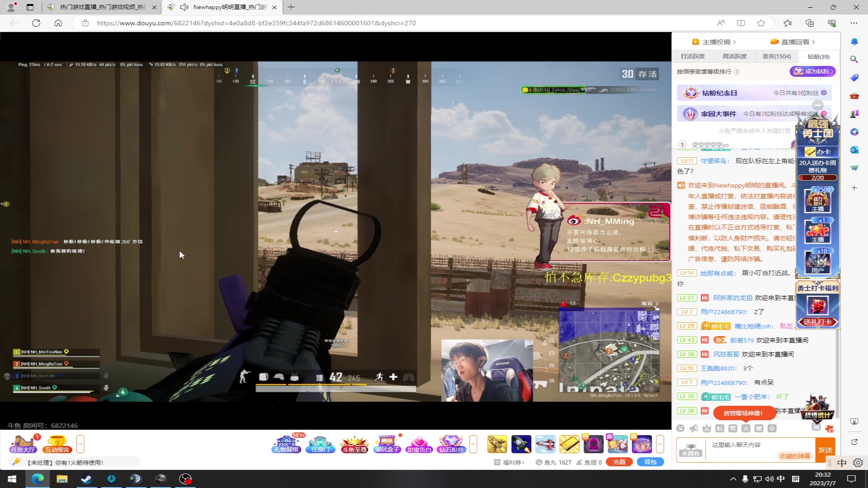Viewport: 868px width, 488px height.
Task: Click the 2/20 progress bar in 勇士团 widget
Action: tap(817, 178)
